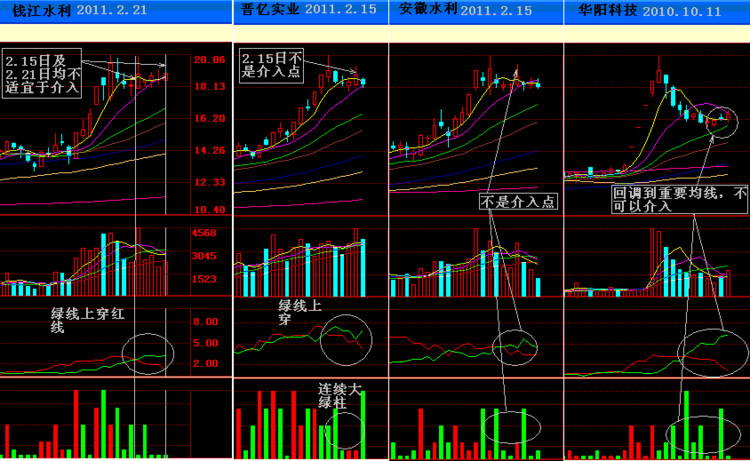Click the 10.40 price axis label

coord(210,209)
